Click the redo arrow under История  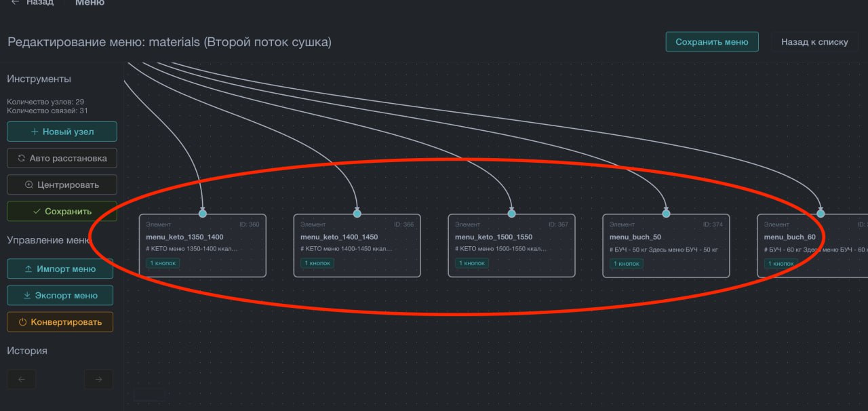98,379
